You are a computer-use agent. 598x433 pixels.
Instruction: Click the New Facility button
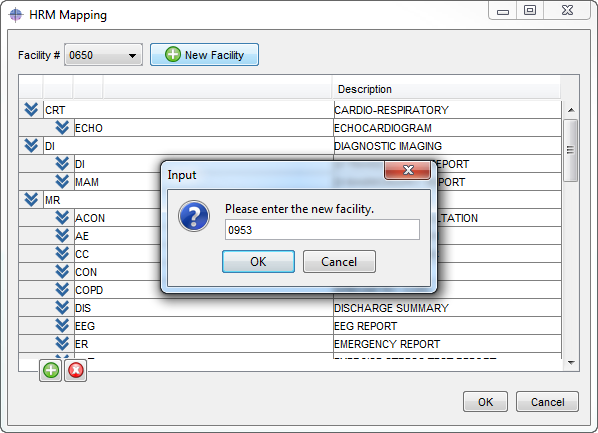point(204,55)
